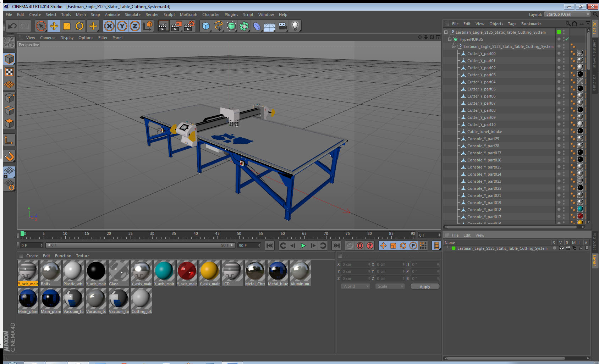Switch to the Structure side tab
599x364 pixels.
[595, 82]
